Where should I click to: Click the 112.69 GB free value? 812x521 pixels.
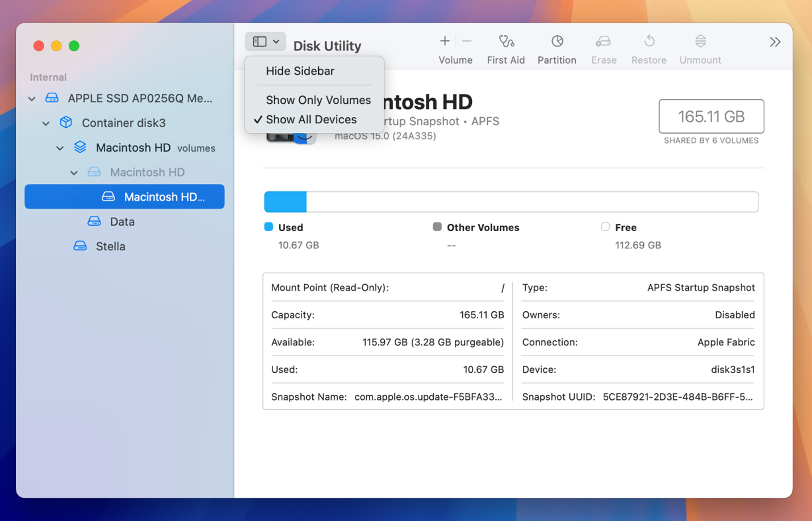point(638,245)
